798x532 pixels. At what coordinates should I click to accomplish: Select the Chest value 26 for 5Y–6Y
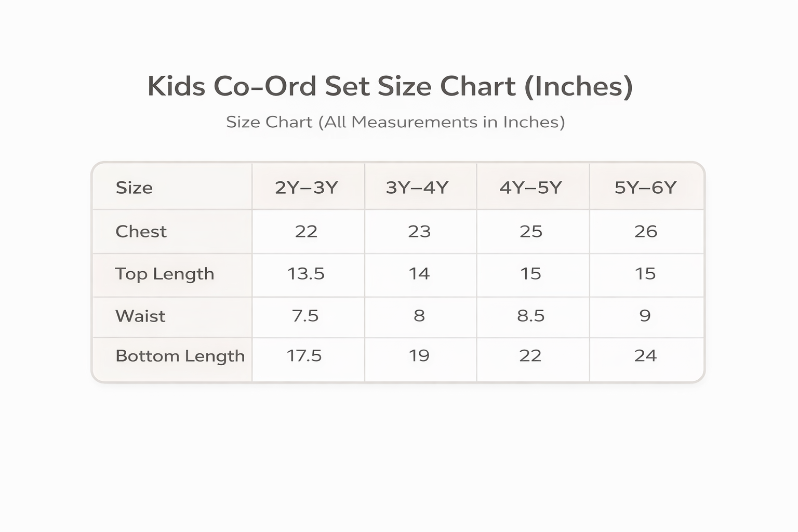pos(646,231)
